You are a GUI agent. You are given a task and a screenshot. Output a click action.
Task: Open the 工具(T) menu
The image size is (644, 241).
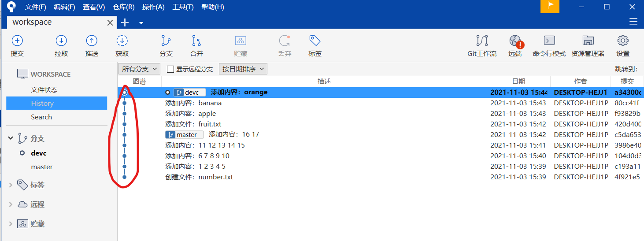183,7
